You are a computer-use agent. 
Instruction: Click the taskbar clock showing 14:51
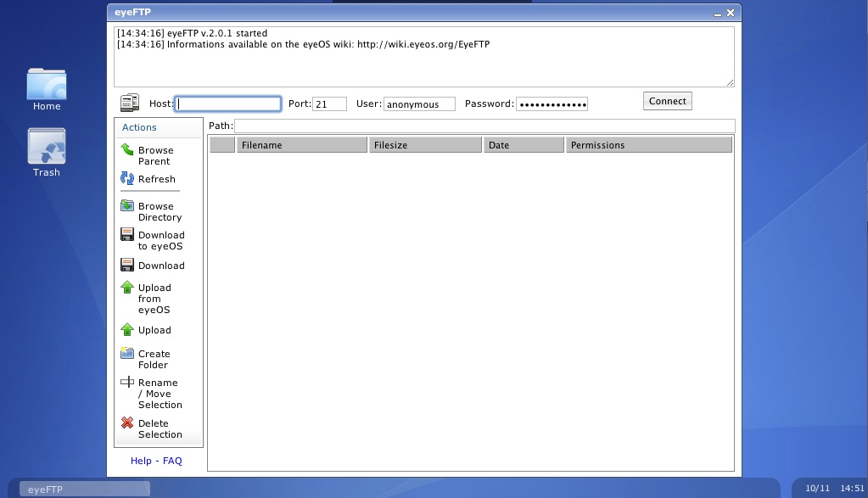pyautogui.click(x=852, y=488)
